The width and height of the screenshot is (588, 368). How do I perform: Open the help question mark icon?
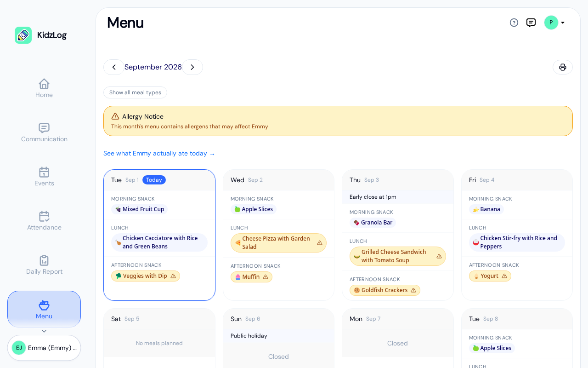(514, 23)
